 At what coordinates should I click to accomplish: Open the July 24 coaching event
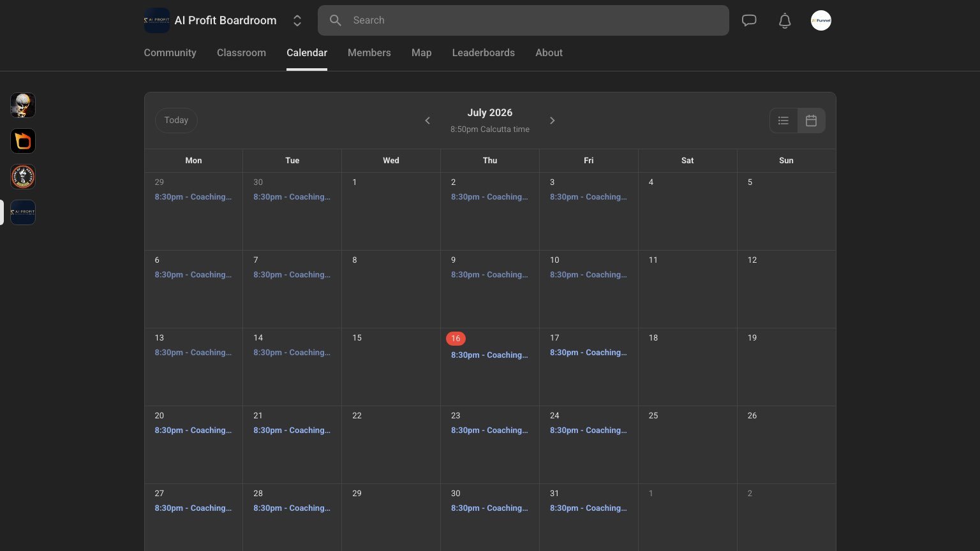coord(588,430)
